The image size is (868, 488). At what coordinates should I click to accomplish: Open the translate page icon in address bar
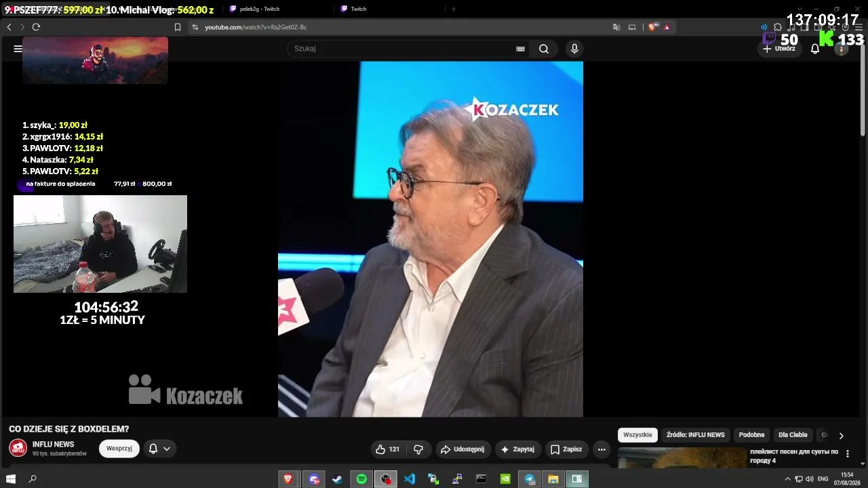pos(616,27)
